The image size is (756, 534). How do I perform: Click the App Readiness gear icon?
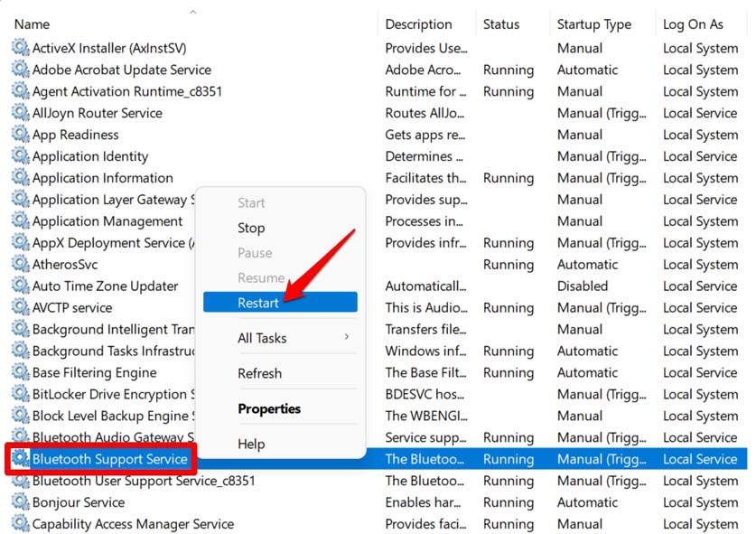coord(20,135)
